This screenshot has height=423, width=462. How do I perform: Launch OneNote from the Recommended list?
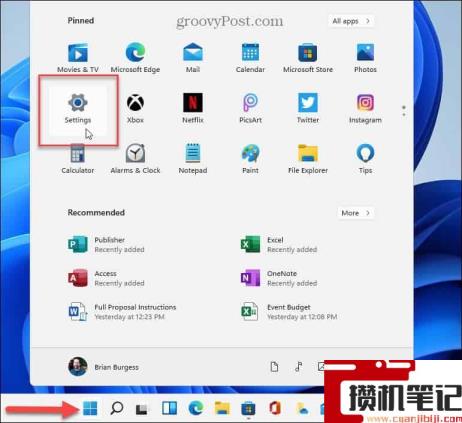[279, 278]
